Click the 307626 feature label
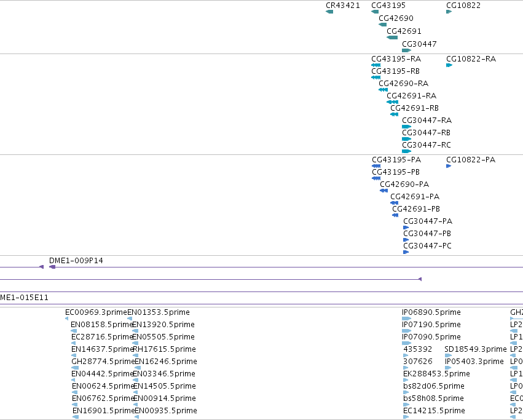Viewport: 523px width, 420px height. tap(417, 362)
